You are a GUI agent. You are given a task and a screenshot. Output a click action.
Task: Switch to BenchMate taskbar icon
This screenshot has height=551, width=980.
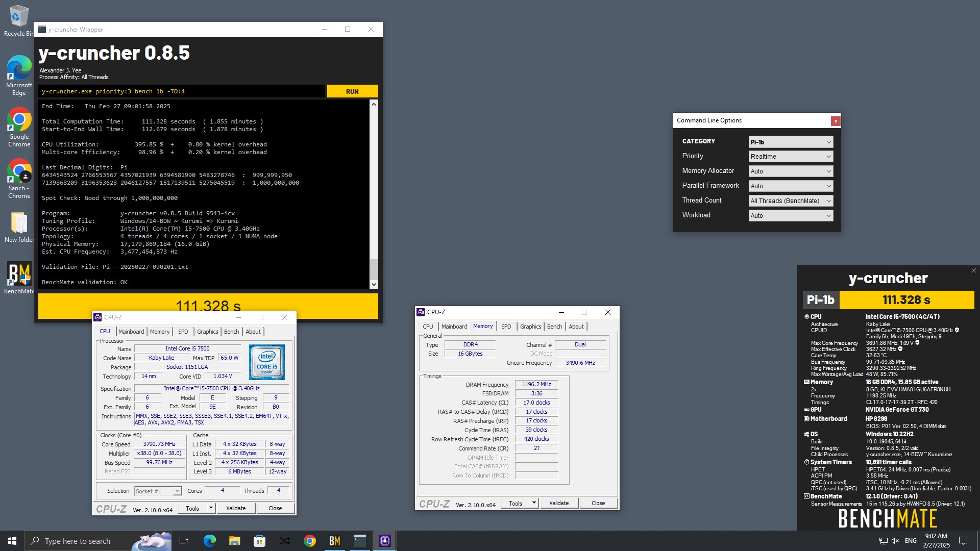point(335,541)
